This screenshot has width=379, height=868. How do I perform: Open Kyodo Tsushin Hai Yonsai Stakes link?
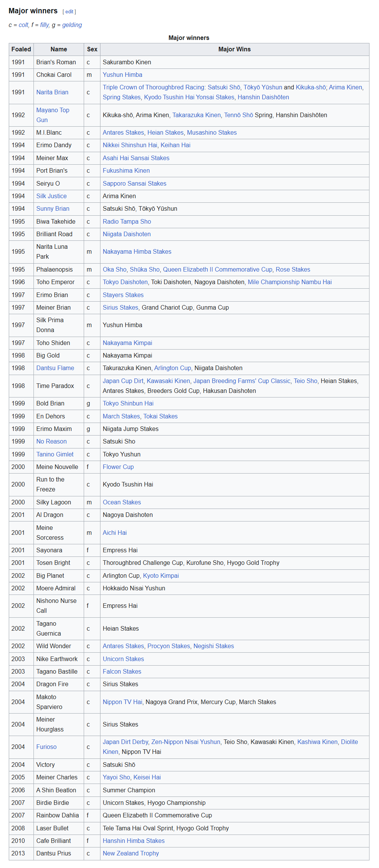tap(189, 97)
